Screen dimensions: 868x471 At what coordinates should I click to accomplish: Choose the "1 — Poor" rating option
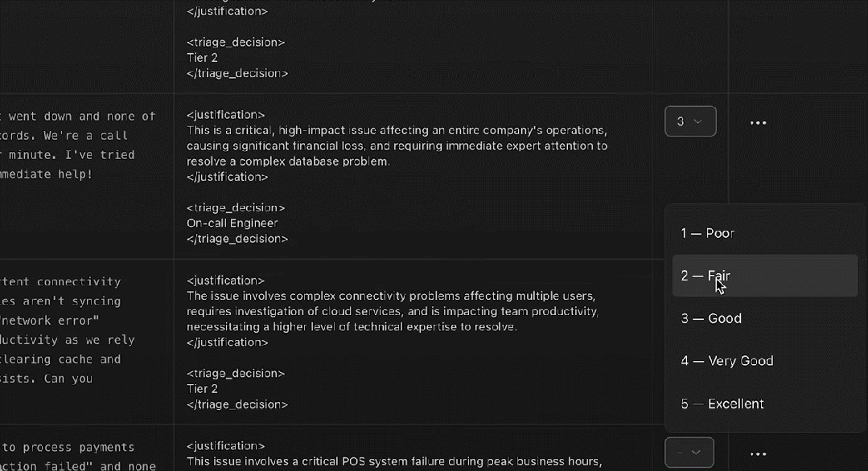click(x=708, y=233)
